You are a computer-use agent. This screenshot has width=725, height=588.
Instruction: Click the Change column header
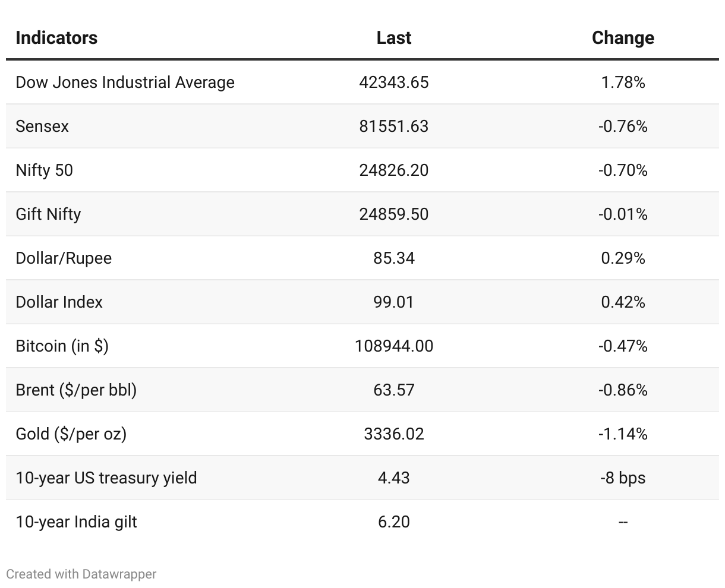[623, 38]
